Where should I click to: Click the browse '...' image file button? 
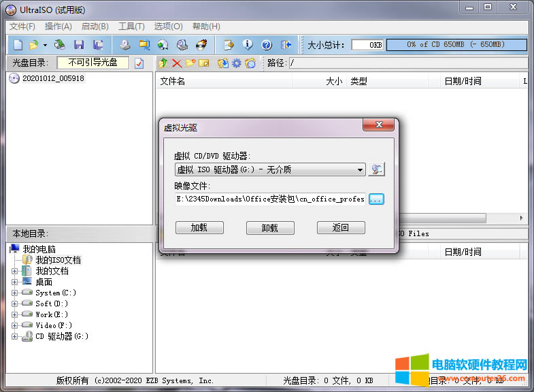(376, 199)
